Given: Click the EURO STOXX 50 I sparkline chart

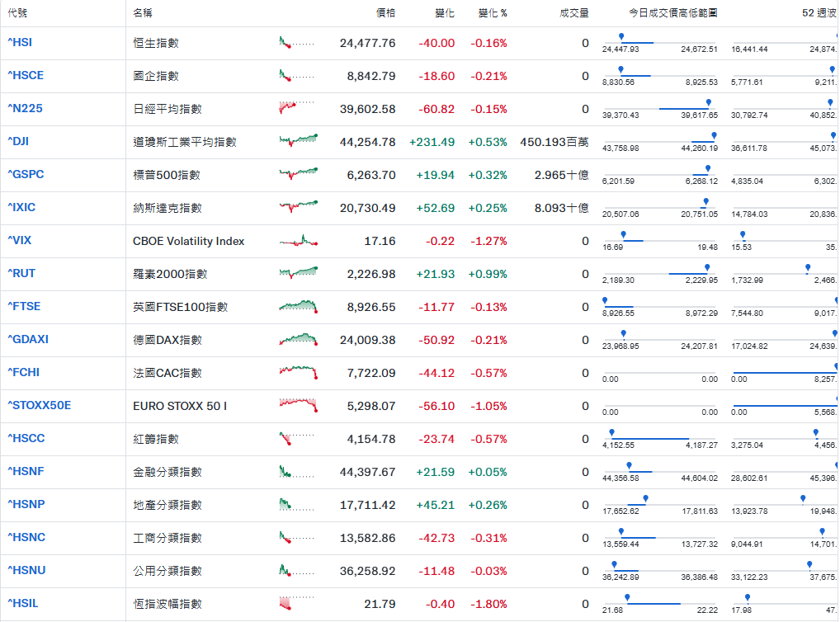Looking at the screenshot, I should (x=298, y=406).
